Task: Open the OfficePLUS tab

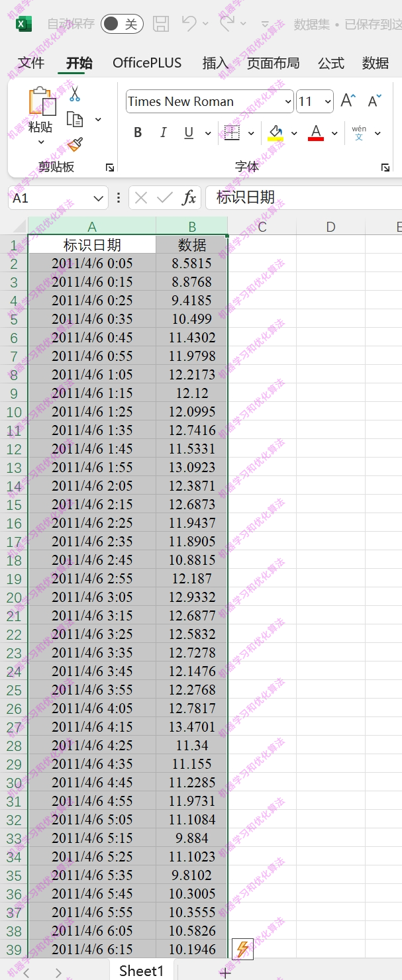Action: tap(147, 63)
